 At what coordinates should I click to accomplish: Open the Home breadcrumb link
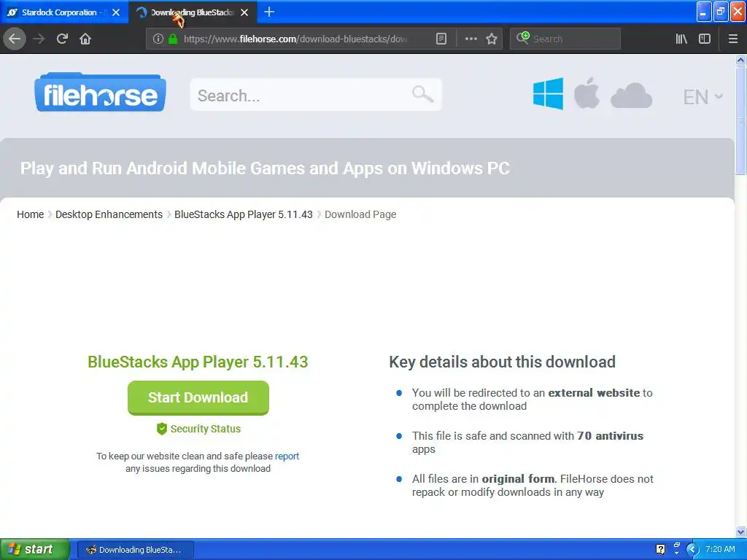[30, 214]
